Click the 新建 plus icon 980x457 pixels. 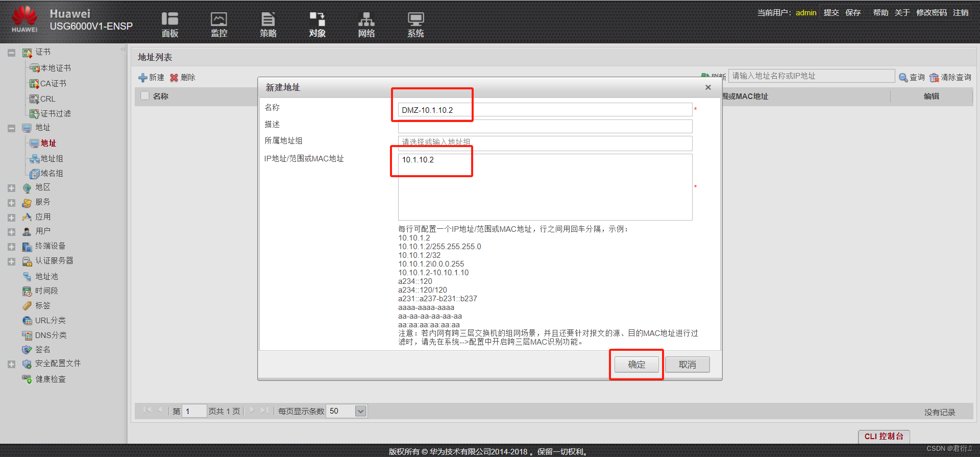tap(143, 78)
